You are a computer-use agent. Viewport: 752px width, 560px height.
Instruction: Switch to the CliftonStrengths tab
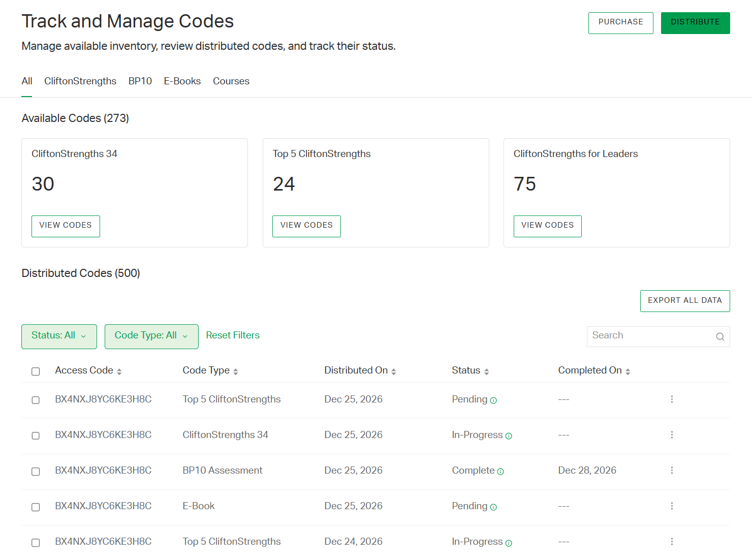point(80,81)
